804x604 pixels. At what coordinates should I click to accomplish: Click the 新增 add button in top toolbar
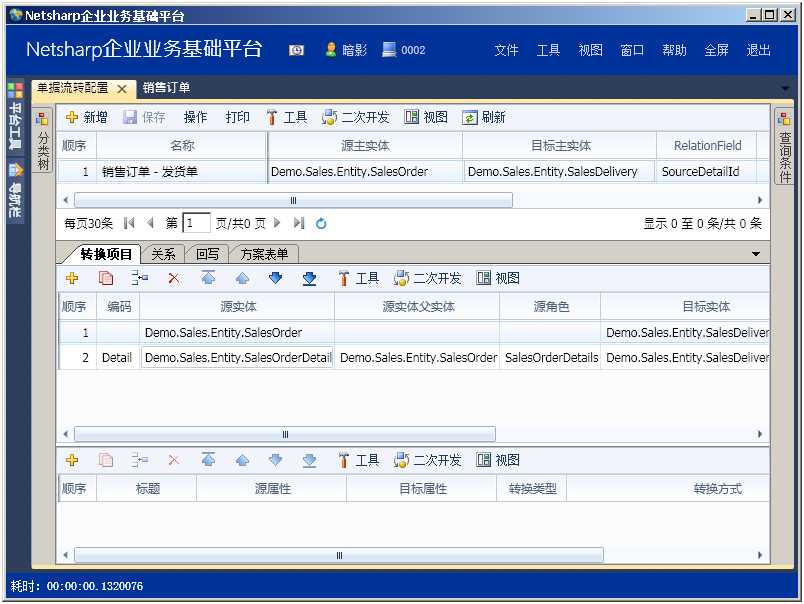coord(87,117)
